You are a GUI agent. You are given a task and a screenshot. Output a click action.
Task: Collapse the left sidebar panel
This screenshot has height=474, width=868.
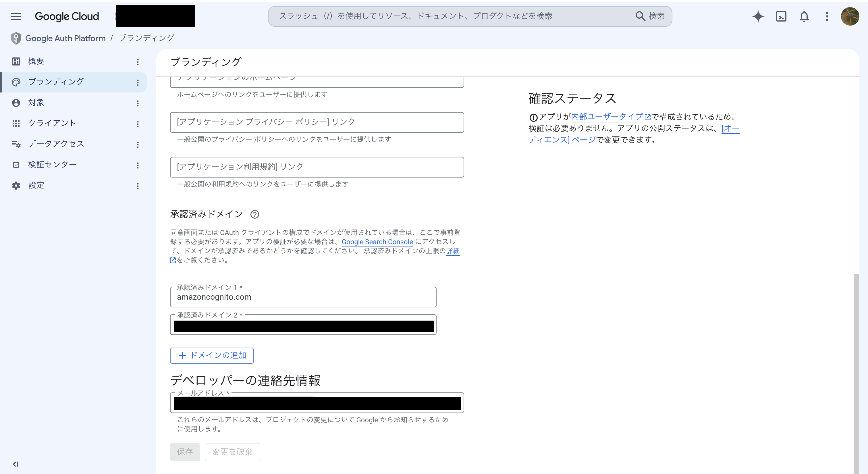click(x=16, y=464)
